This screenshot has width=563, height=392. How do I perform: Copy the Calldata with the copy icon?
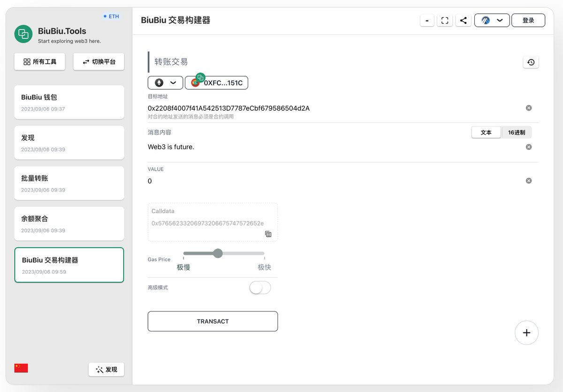tap(268, 234)
